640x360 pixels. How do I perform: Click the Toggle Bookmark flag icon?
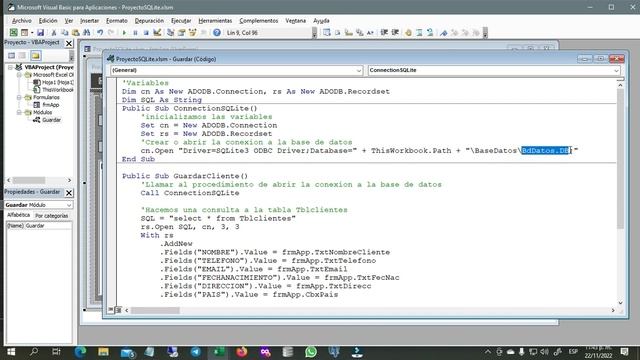444,33
